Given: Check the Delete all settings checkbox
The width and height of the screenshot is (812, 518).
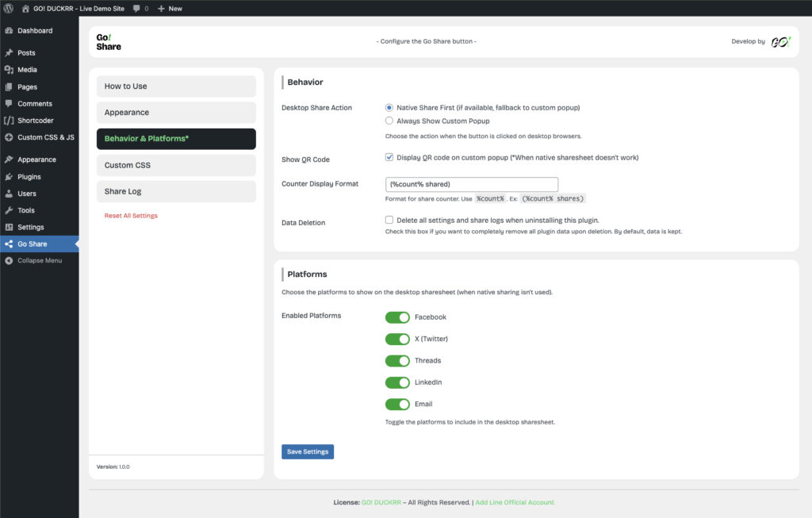Looking at the screenshot, I should pyautogui.click(x=389, y=220).
